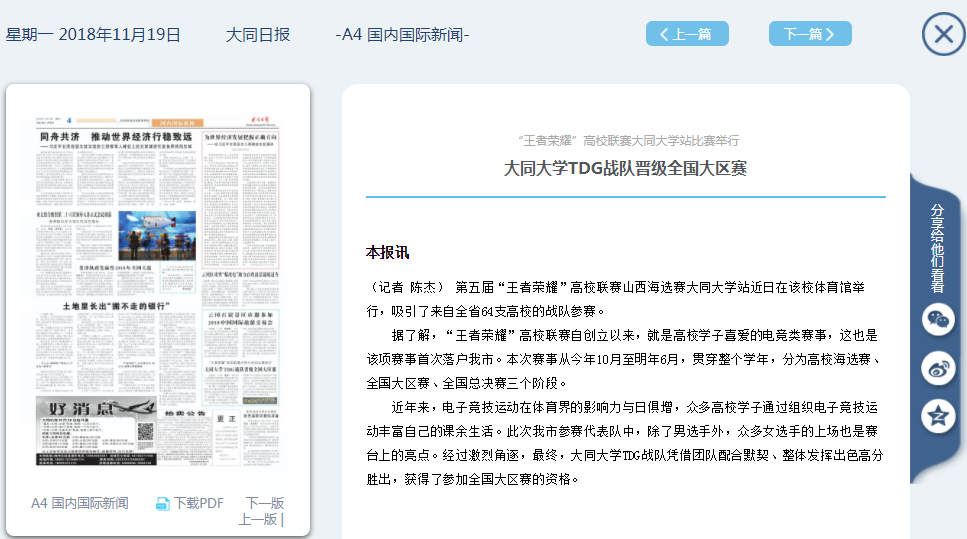Open next page 下一版
Image resolution: width=967 pixels, height=539 pixels.
(265, 503)
